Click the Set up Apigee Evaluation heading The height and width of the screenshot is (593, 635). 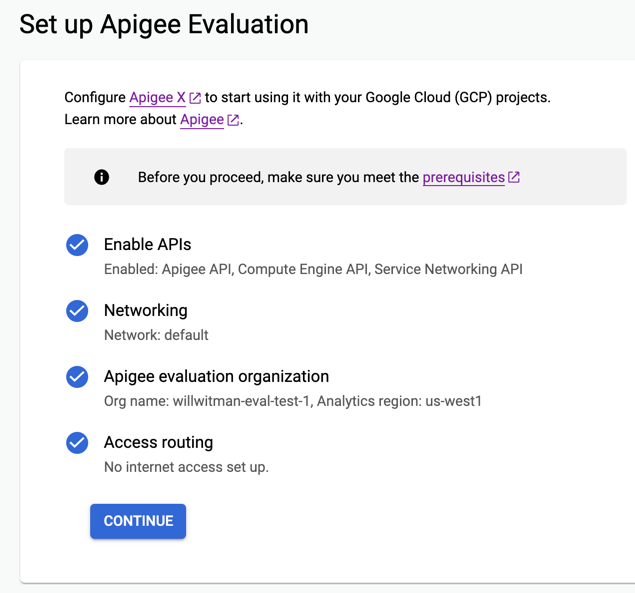[x=164, y=25]
